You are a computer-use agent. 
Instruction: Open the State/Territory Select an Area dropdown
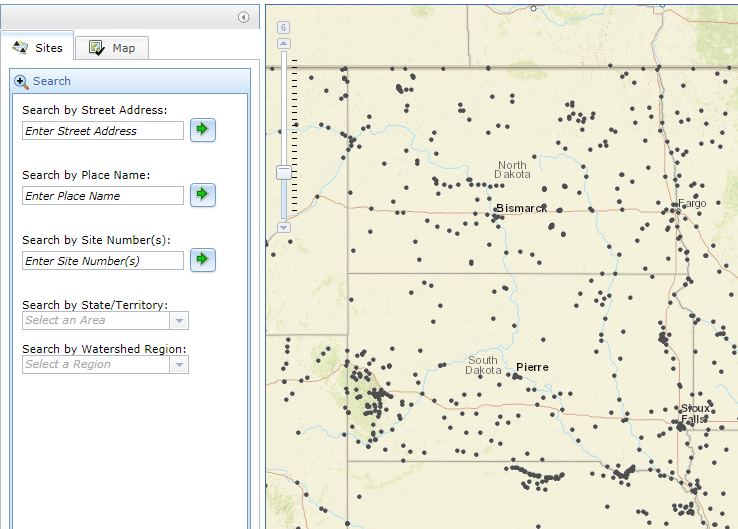(x=105, y=320)
